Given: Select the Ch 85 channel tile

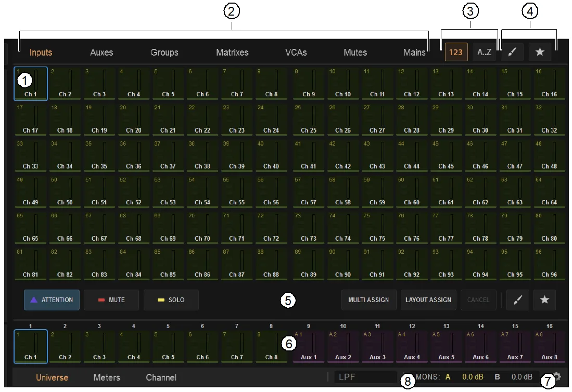Looking at the screenshot, I should [x=168, y=264].
